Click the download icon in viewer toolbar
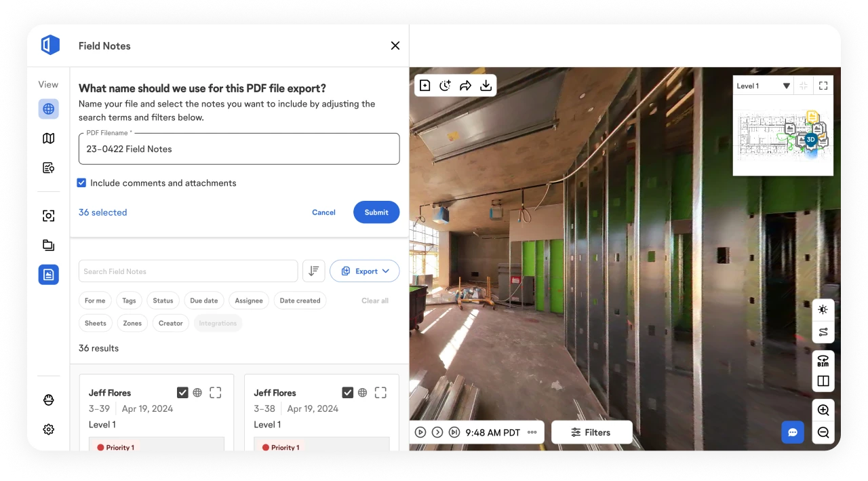This screenshot has width=868, height=481. pyautogui.click(x=486, y=85)
